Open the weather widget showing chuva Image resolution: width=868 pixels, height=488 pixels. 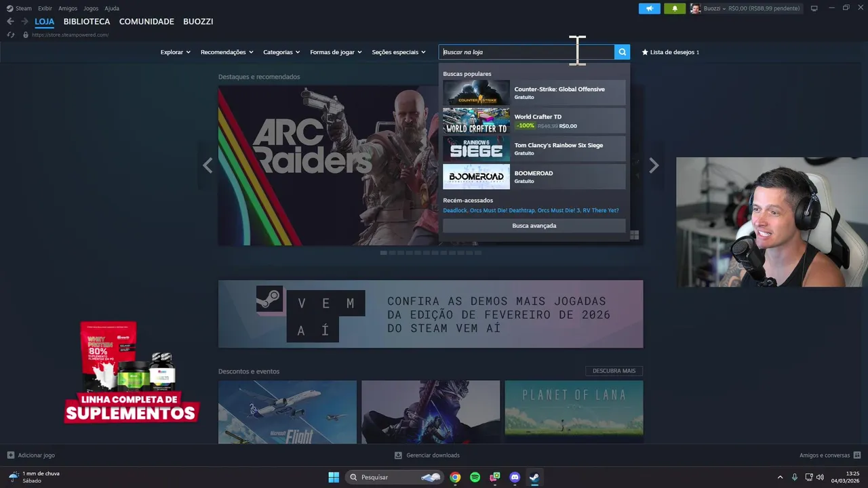[x=34, y=477]
